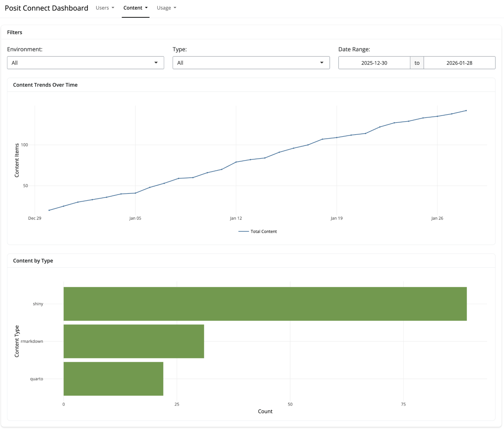Viewport: 504px width, 430px height.
Task: Click the rmarkdown bar in chart
Action: (134, 341)
